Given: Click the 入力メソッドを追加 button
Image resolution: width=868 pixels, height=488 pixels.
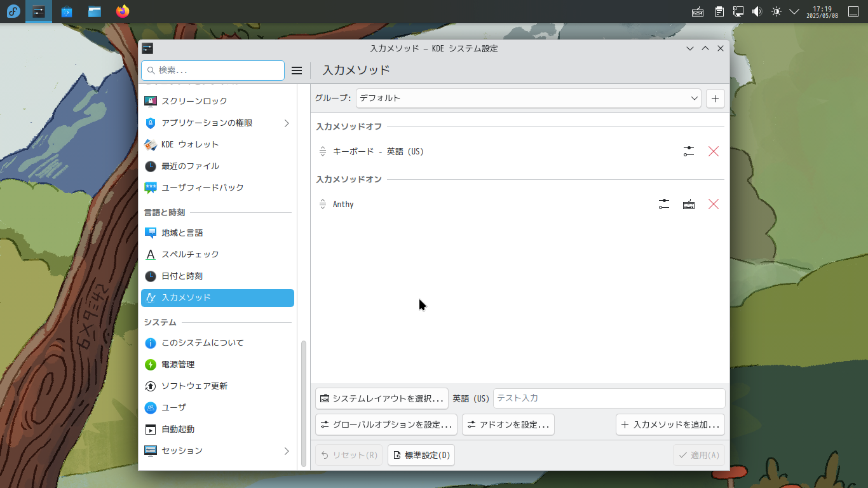Looking at the screenshot, I should (670, 424).
